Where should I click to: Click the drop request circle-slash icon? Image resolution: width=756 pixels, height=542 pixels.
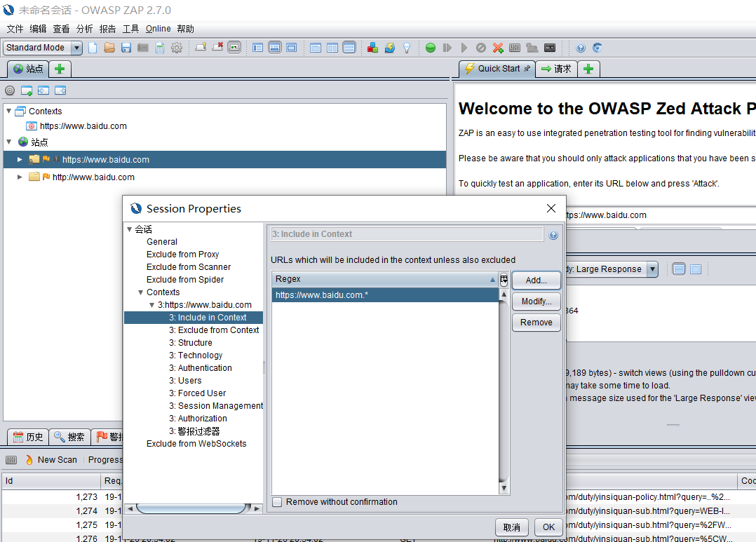(x=480, y=48)
